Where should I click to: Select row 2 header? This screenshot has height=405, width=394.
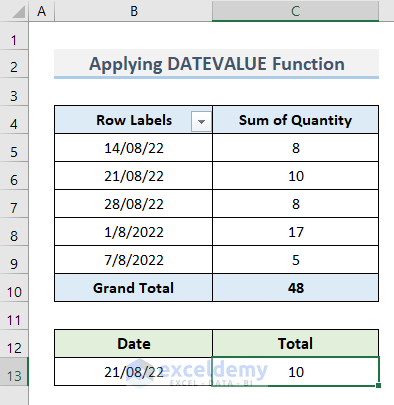[x=14, y=64]
